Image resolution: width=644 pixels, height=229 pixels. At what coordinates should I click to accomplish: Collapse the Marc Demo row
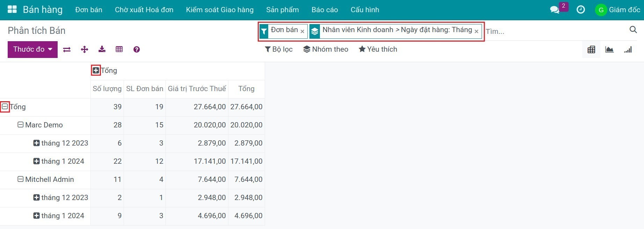click(21, 125)
